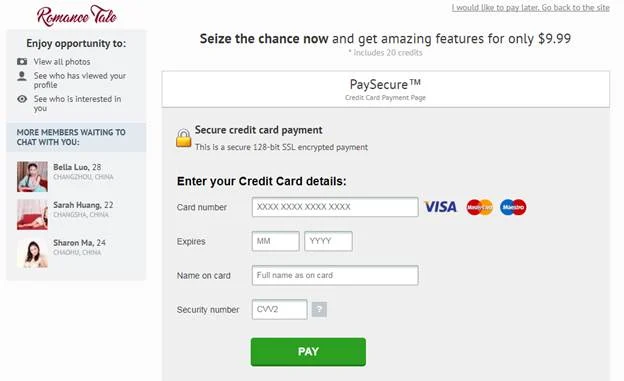Image resolution: width=624 pixels, height=381 pixels.
Task: Click the expiry month MM field
Action: [x=275, y=241]
